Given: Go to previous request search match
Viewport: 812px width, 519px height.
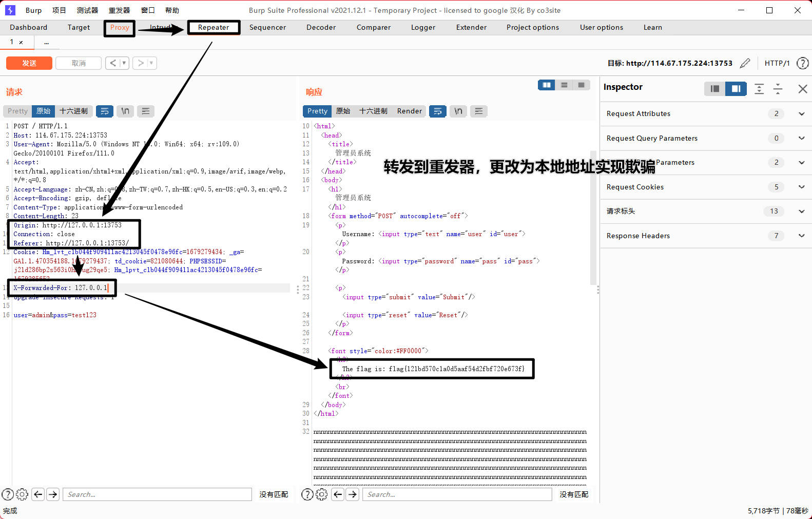Looking at the screenshot, I should 38,494.
